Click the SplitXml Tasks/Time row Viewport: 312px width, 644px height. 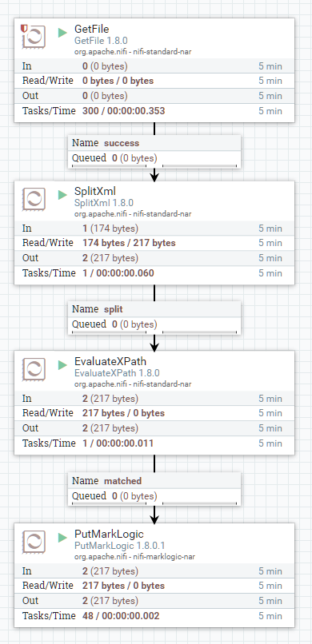coord(154,273)
